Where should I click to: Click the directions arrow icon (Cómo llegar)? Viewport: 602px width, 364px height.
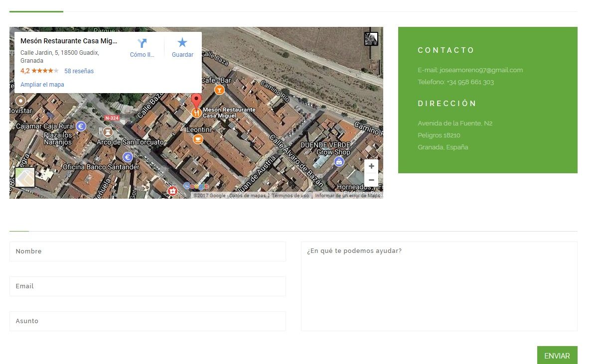click(x=142, y=44)
